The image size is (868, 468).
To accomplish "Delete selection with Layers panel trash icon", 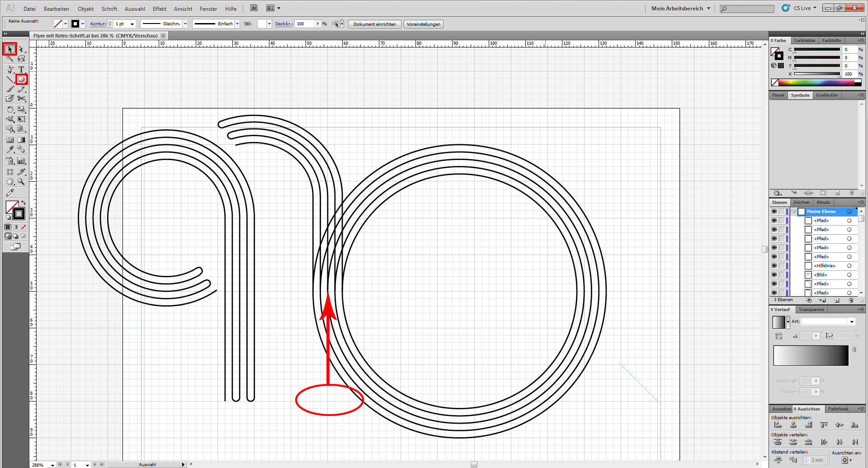I will 850,300.
